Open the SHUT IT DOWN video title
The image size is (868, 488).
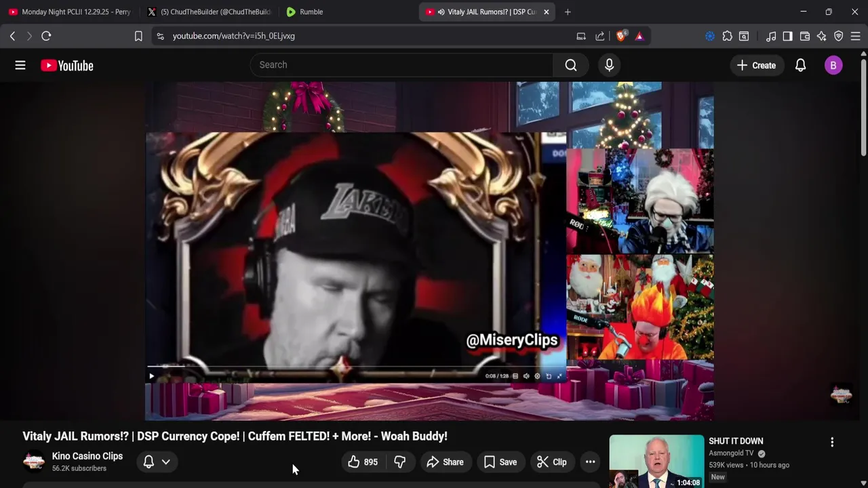point(736,441)
